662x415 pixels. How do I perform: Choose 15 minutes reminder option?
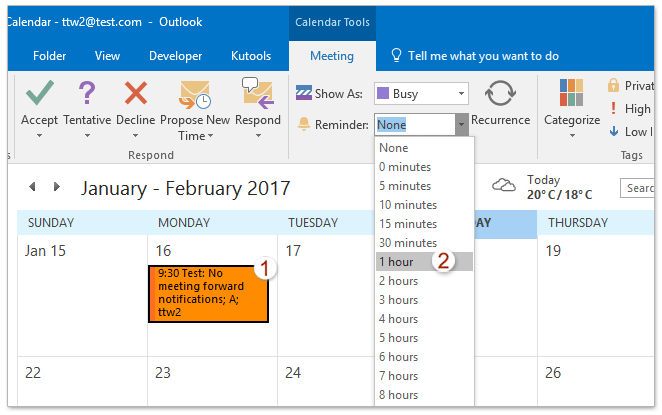point(424,224)
